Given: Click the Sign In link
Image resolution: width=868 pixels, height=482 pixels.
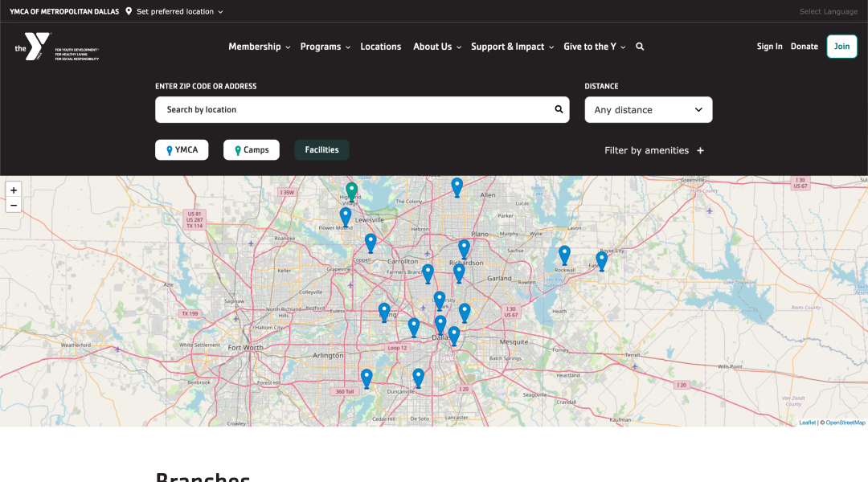Looking at the screenshot, I should [x=769, y=47].
